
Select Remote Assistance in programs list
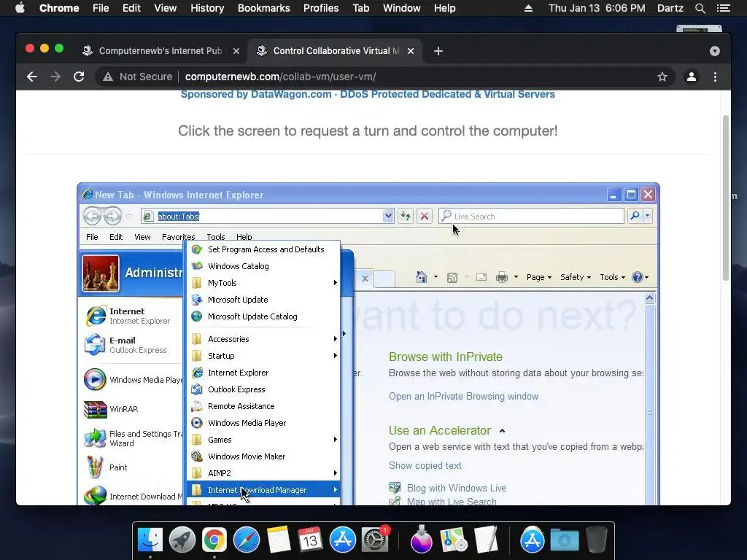(x=265, y=406)
